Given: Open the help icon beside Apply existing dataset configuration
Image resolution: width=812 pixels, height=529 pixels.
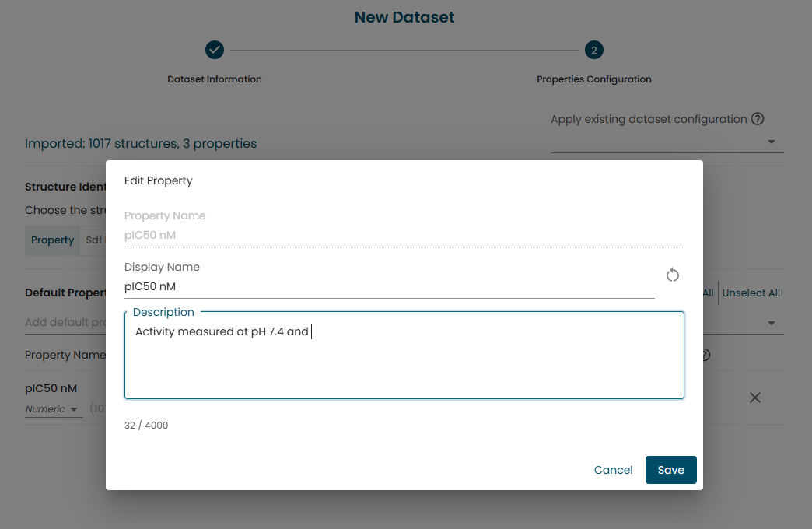Looking at the screenshot, I should click(758, 119).
